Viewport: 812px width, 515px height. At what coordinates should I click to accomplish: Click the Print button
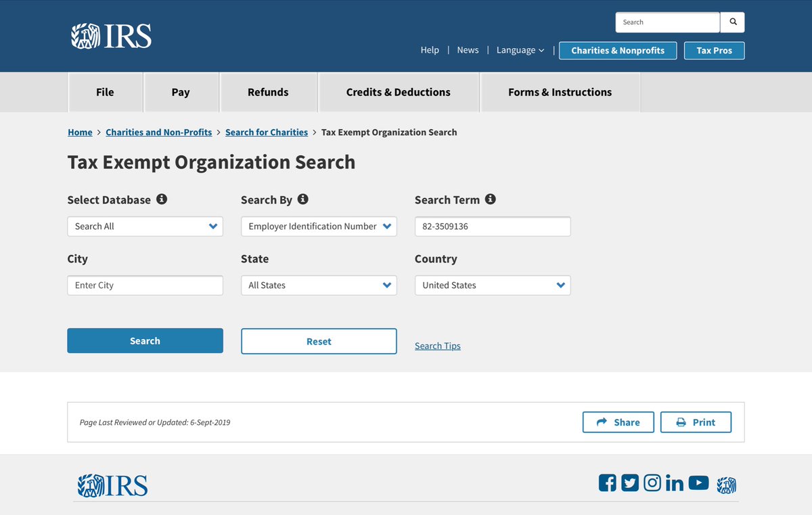696,422
